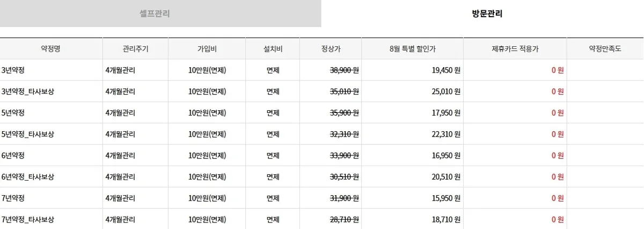Image resolution: width=644 pixels, height=229 pixels.
Task: Click the 제휴카드 적용가 column header
Action: coord(515,49)
